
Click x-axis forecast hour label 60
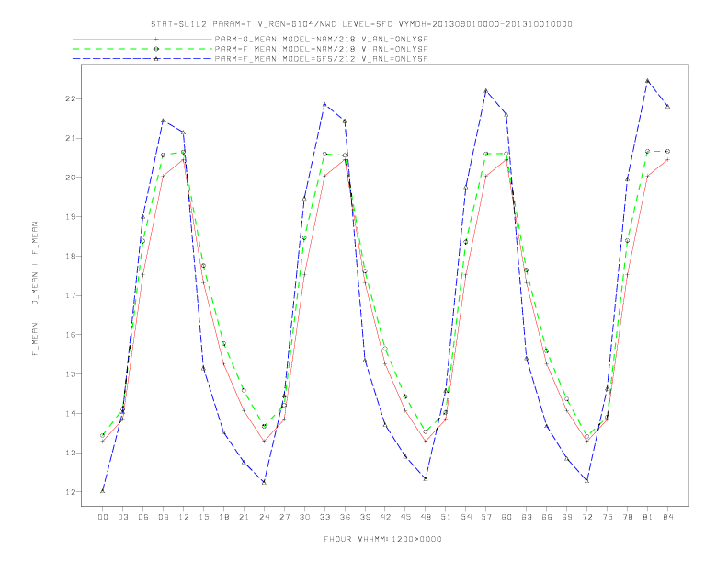(x=506, y=517)
